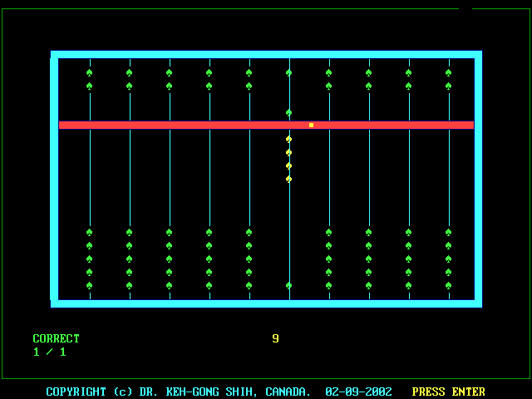Viewport: 532px width, 399px height.
Task: Click the top green bead on the center rod
Action: [288, 72]
